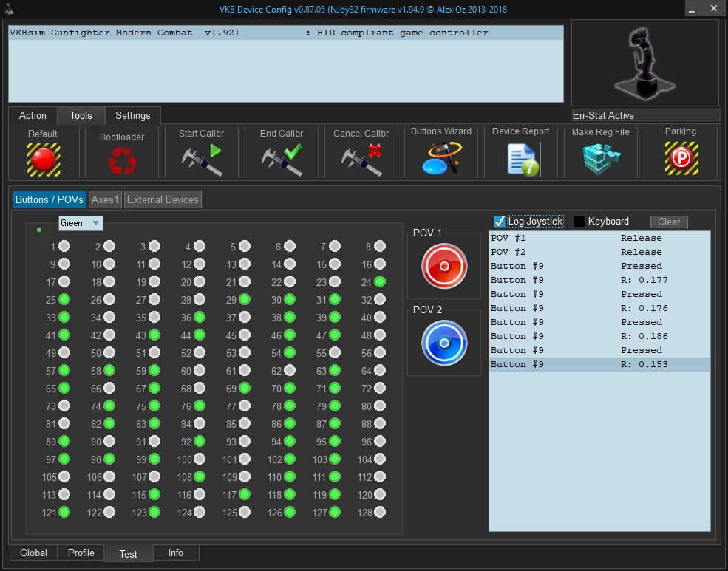Select the VKBsim Gunfighter device entry
The width and height of the screenshot is (728, 571).
(x=248, y=33)
